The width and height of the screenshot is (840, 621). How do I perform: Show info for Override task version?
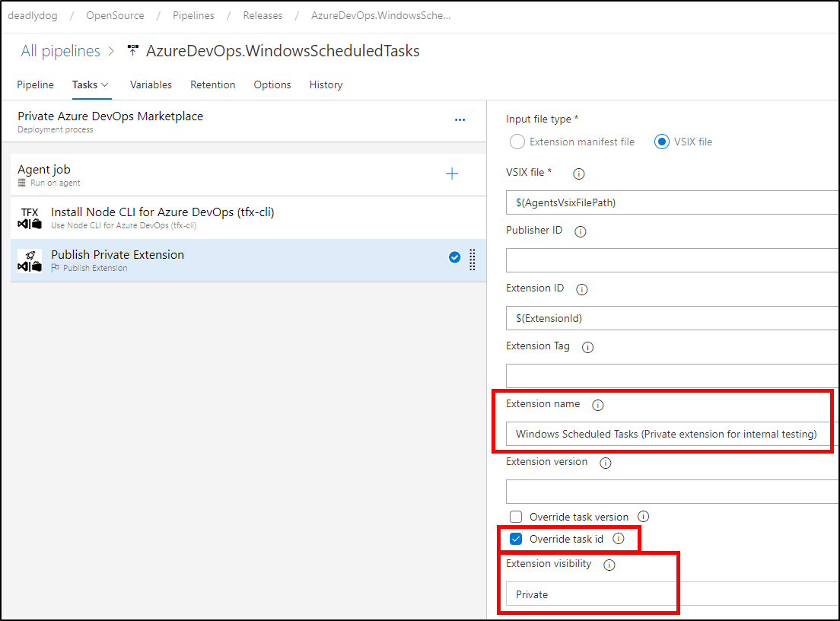click(x=644, y=517)
